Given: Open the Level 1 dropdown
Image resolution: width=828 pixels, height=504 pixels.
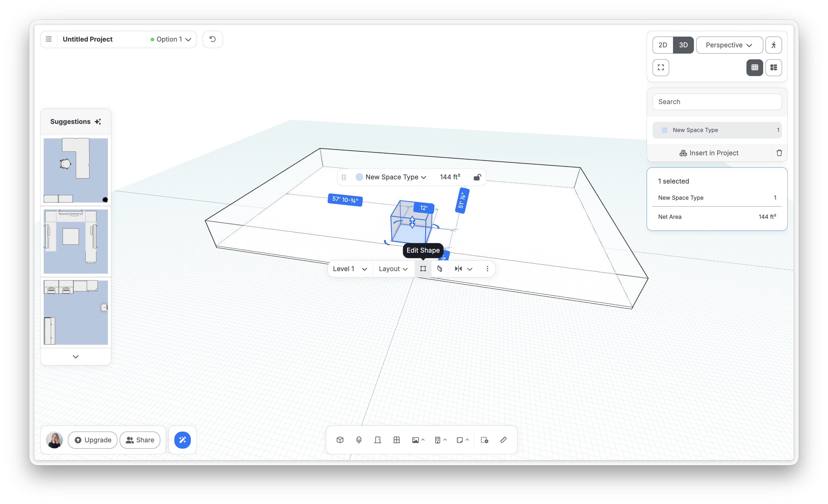Looking at the screenshot, I should point(350,269).
